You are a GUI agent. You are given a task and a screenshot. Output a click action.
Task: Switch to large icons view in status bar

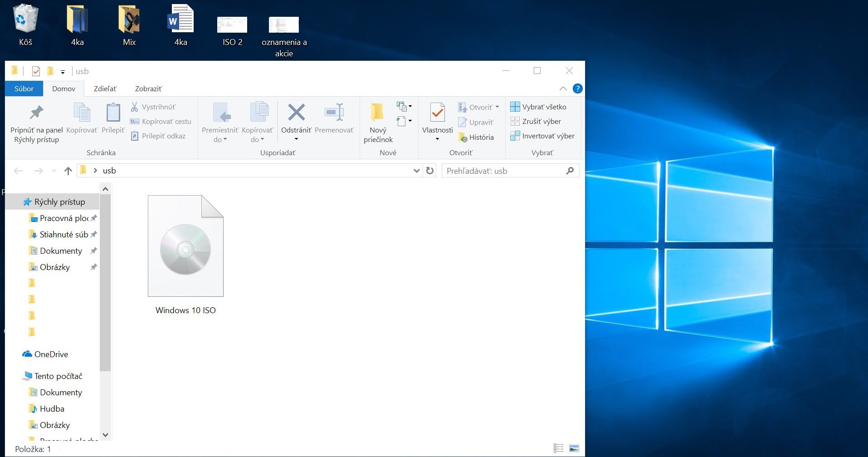tap(574, 448)
